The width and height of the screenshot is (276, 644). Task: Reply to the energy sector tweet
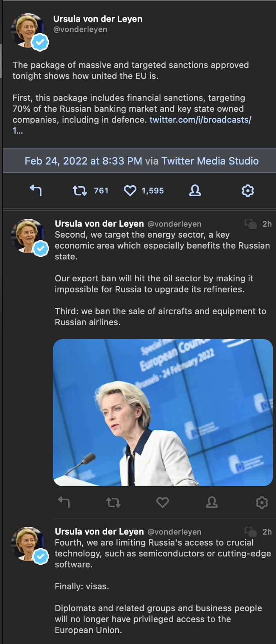pyautogui.click(x=64, y=502)
